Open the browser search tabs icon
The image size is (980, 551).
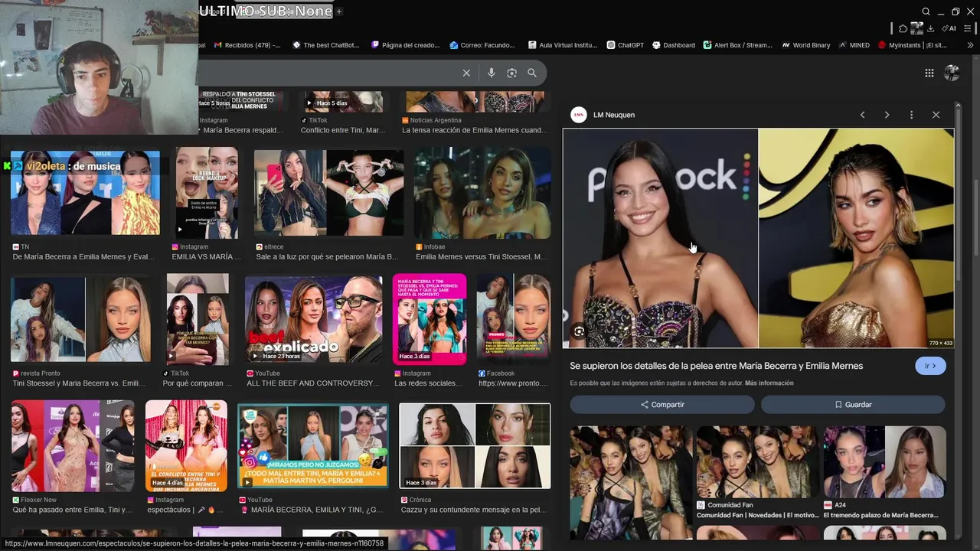[x=926, y=11]
